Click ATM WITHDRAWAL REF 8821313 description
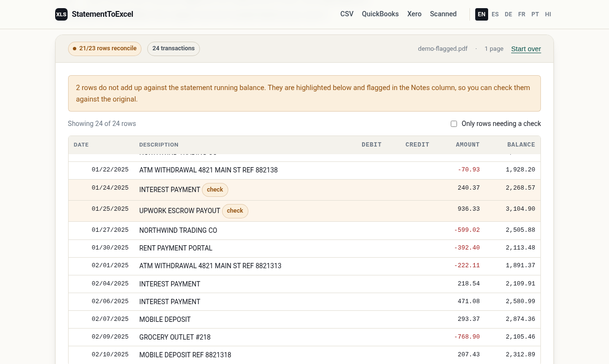This screenshot has height=364, width=609. click(211, 266)
